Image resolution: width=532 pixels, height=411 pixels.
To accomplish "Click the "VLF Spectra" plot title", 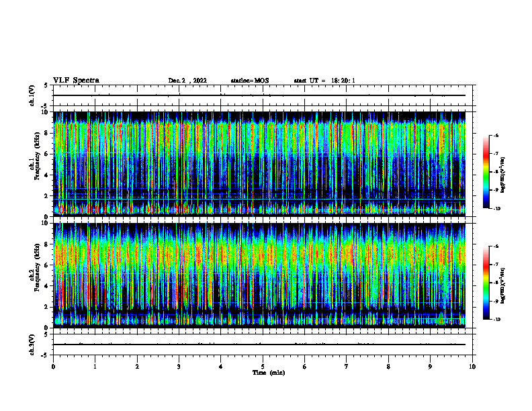I will [76, 81].
